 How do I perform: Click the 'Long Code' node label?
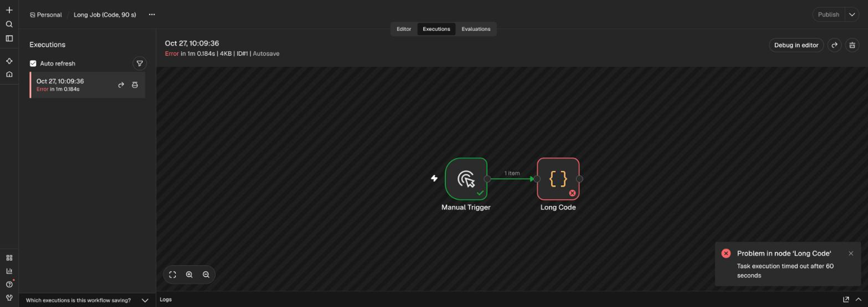[x=558, y=207]
